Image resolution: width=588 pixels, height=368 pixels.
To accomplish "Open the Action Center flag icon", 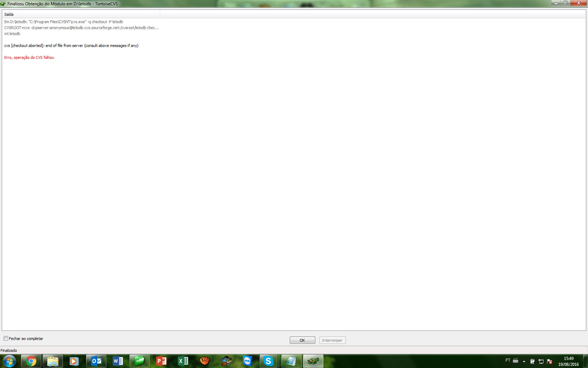I will point(549,361).
